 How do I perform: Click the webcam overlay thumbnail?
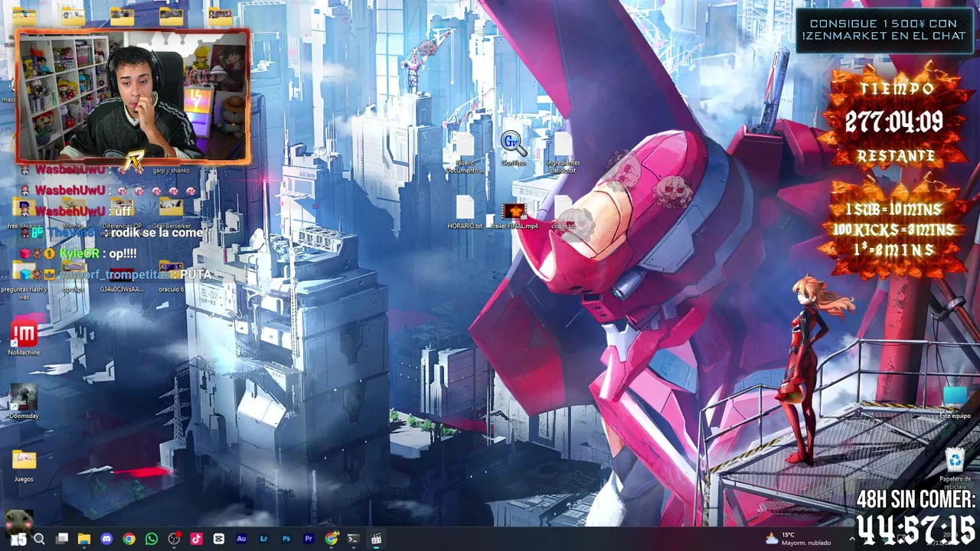(x=132, y=96)
